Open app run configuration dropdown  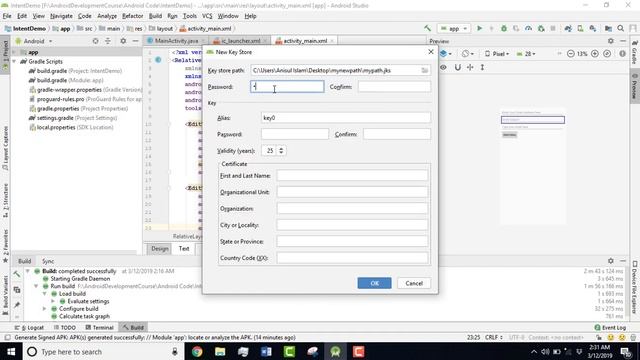point(454,29)
